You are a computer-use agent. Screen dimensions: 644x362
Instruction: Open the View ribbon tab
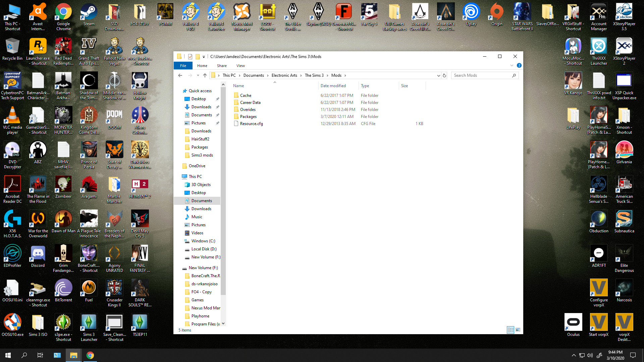coord(240,66)
